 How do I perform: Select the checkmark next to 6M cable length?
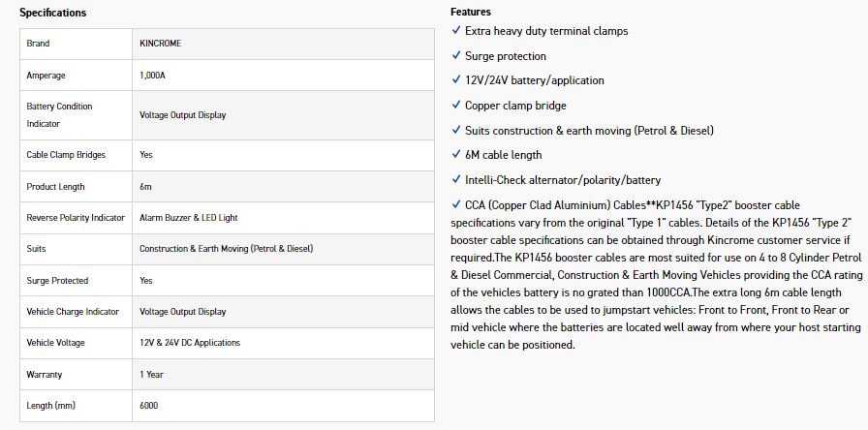456,155
